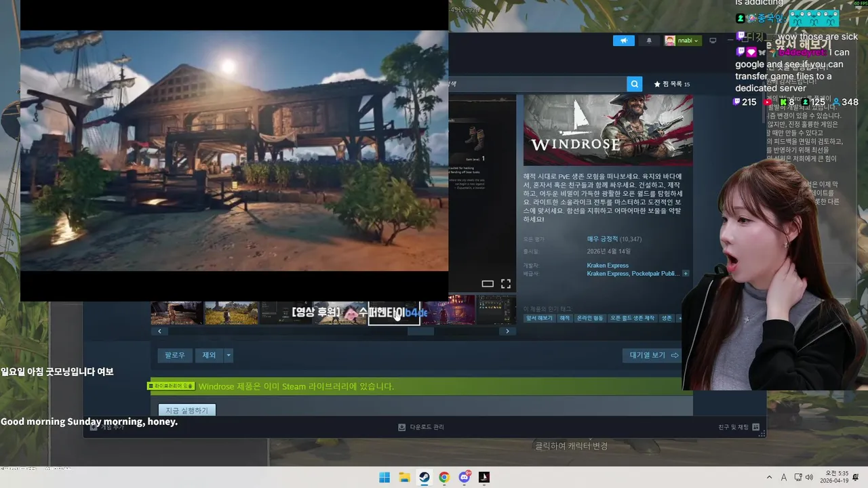Click the '라이브러리에 있음' library badge
The height and width of the screenshot is (488, 868).
pos(171,386)
